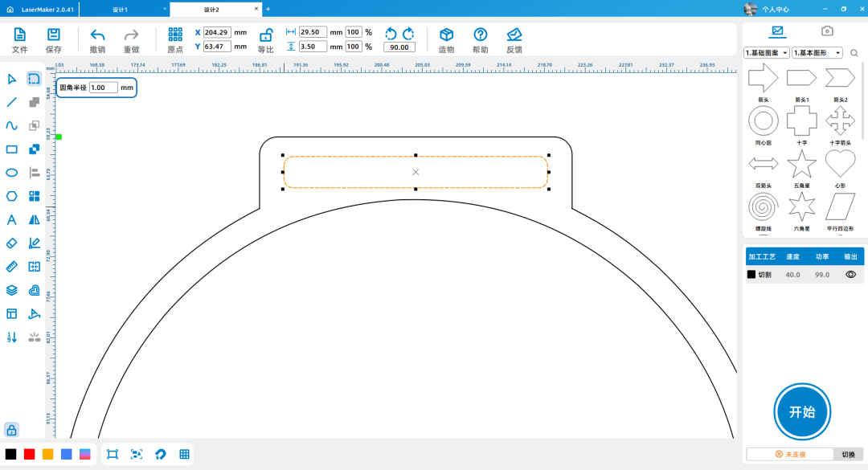868x470 pixels.
Task: Open the File (文件) menu icon
Action: pos(20,35)
